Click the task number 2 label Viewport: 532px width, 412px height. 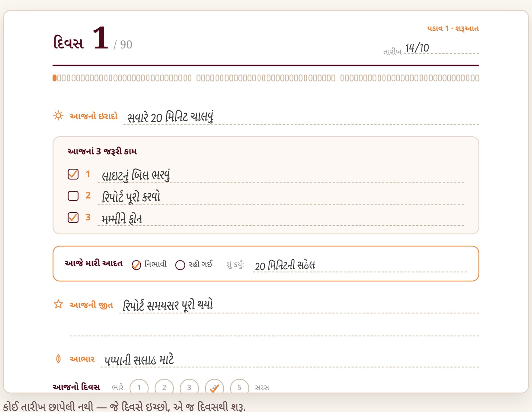(x=88, y=195)
